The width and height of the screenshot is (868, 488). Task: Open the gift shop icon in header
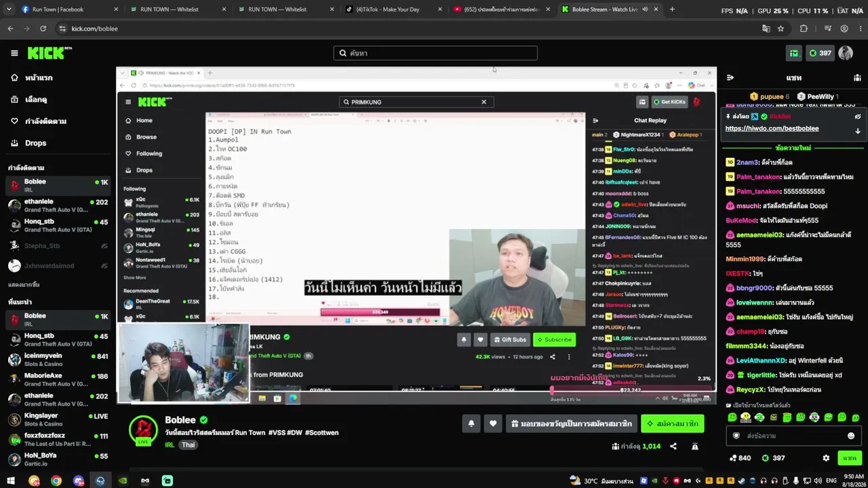click(x=794, y=53)
